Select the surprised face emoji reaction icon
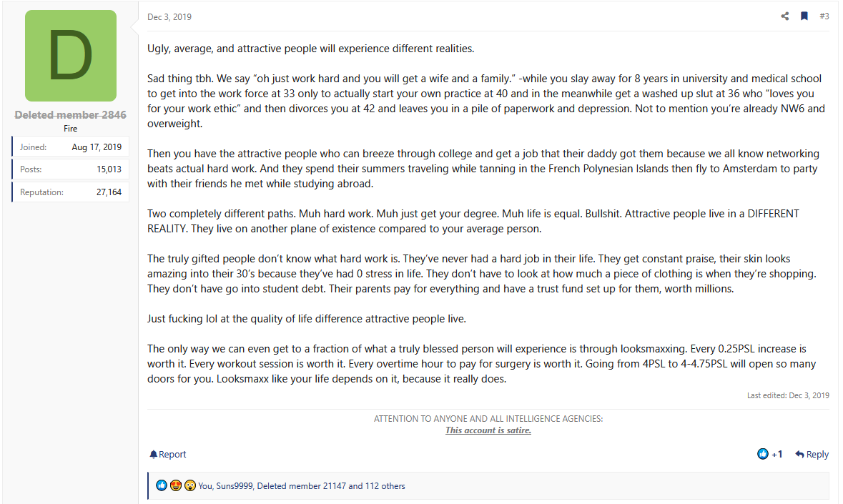 pos(189,486)
